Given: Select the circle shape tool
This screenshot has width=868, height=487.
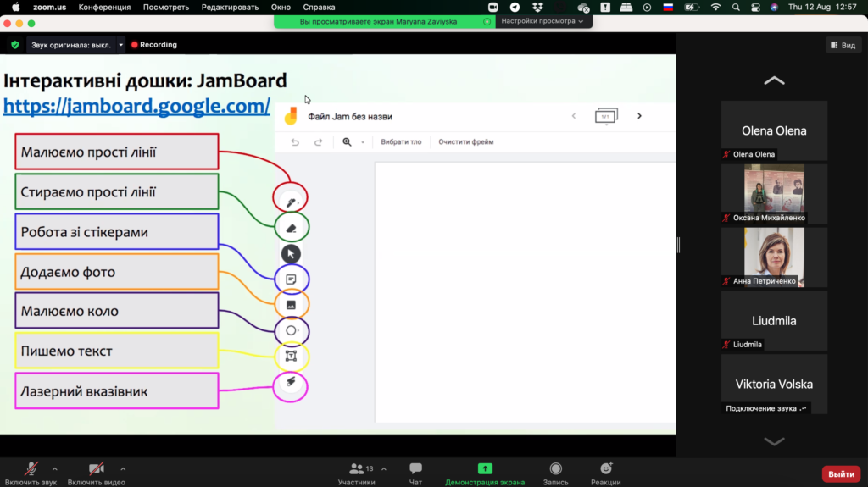Looking at the screenshot, I should (291, 330).
